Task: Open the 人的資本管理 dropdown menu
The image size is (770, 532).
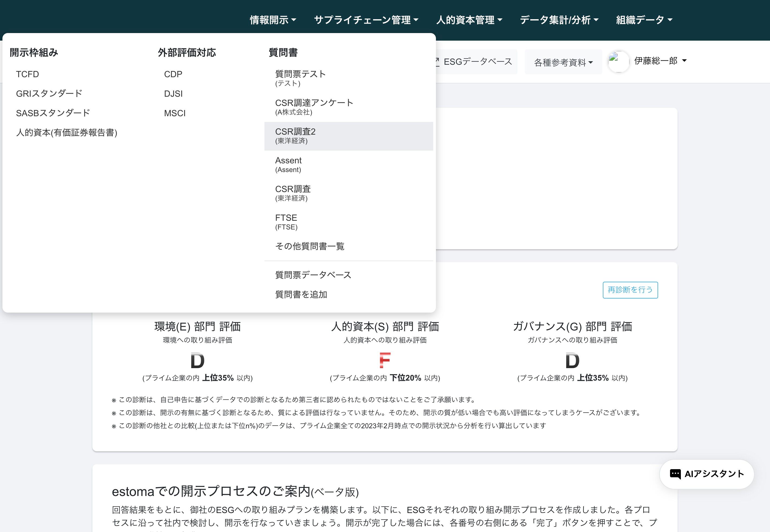Action: pos(469,20)
